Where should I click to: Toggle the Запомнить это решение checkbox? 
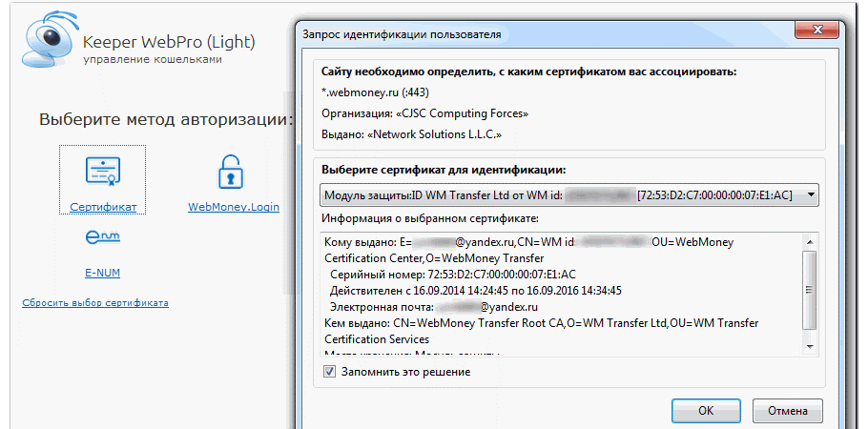click(x=330, y=372)
